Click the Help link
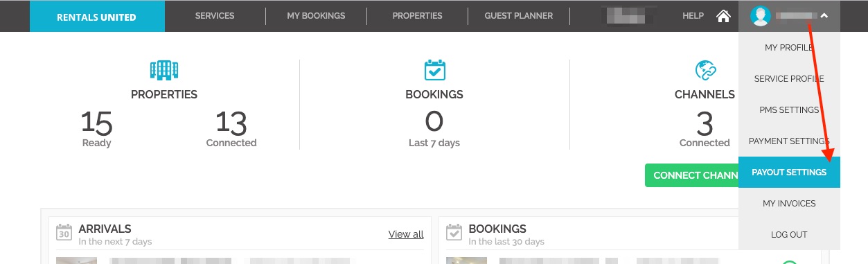This screenshot has width=868, height=264. point(693,16)
